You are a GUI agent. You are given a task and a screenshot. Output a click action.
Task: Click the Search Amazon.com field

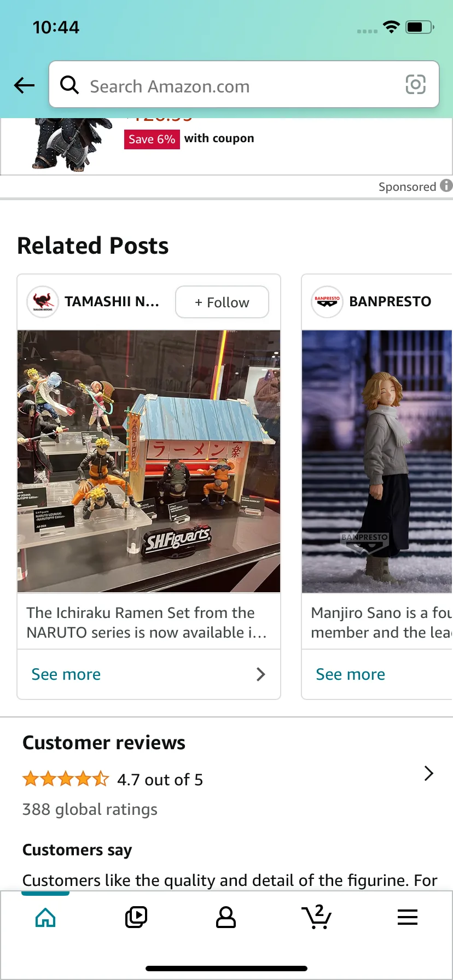pyautogui.click(x=244, y=84)
